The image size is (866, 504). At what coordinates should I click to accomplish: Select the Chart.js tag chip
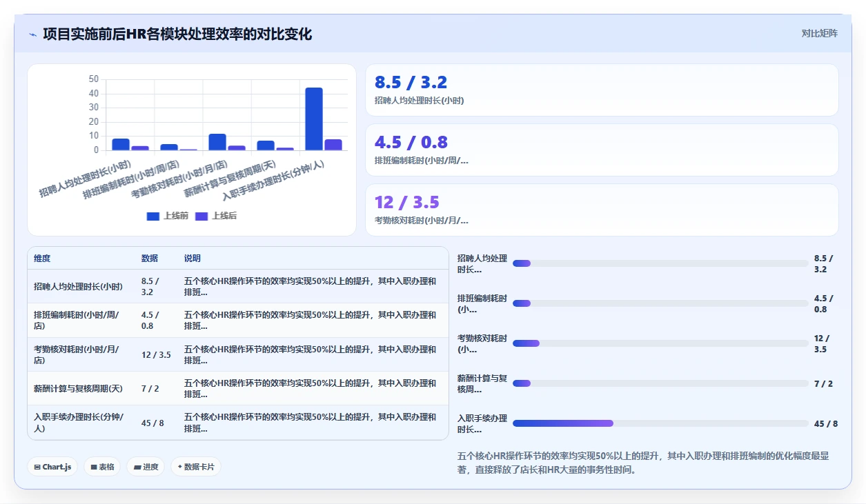coord(53,467)
